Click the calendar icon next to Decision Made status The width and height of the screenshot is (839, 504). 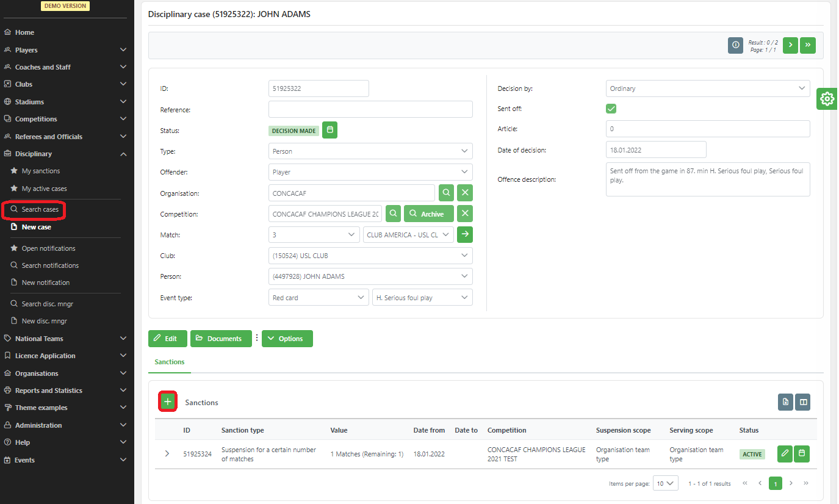[x=329, y=130]
